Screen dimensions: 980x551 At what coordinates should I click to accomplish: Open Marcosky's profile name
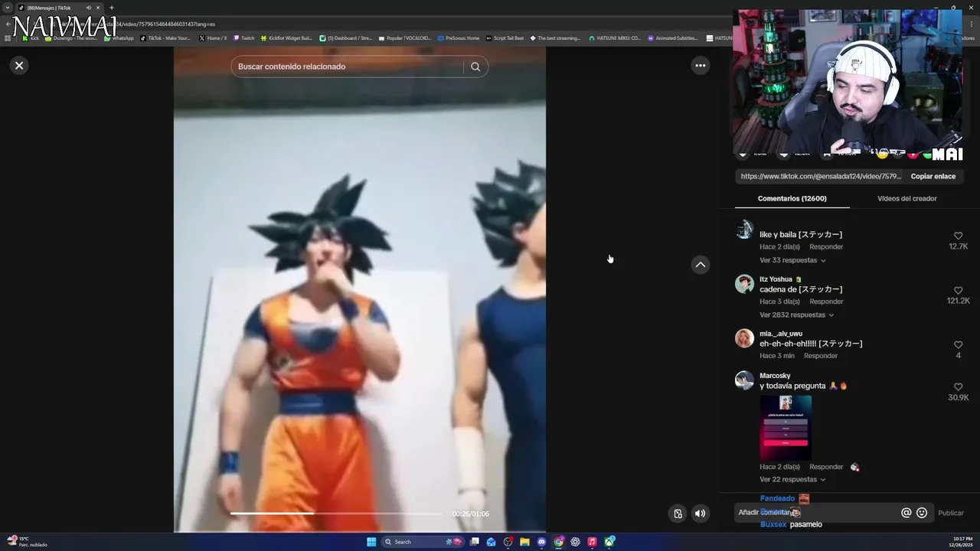coord(775,376)
